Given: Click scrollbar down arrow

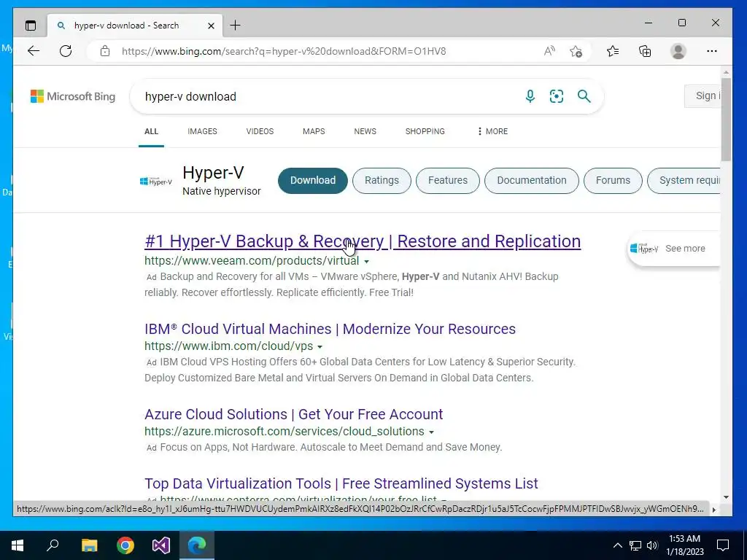Looking at the screenshot, I should 726,497.
